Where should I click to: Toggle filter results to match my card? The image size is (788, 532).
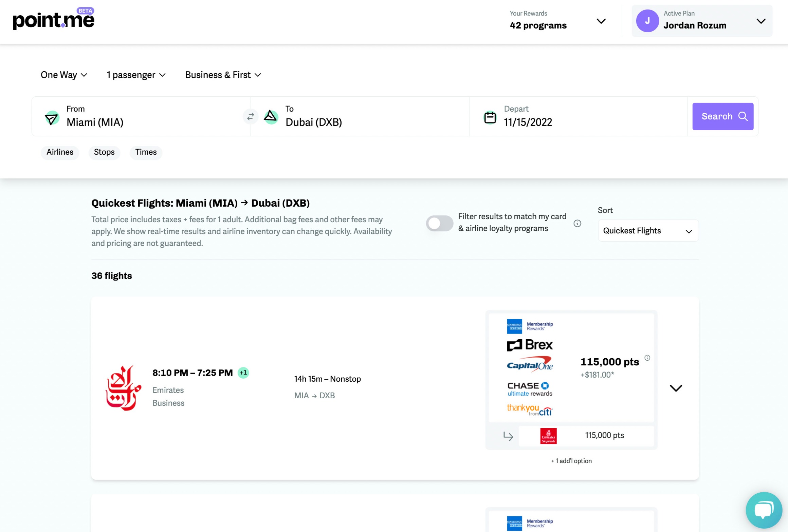coord(439,223)
